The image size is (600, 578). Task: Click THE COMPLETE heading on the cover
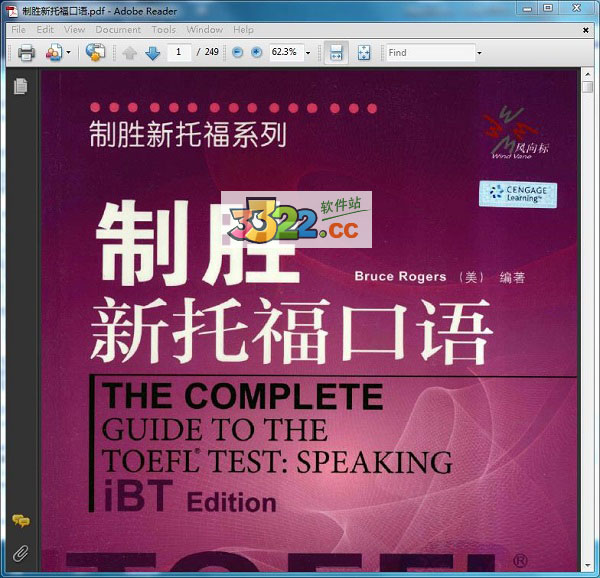pyautogui.click(x=243, y=396)
